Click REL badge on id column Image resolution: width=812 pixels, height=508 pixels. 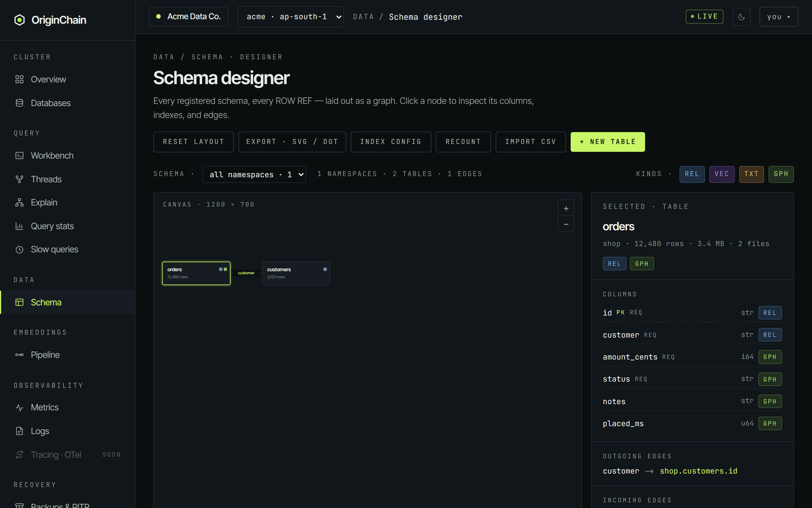click(x=770, y=313)
